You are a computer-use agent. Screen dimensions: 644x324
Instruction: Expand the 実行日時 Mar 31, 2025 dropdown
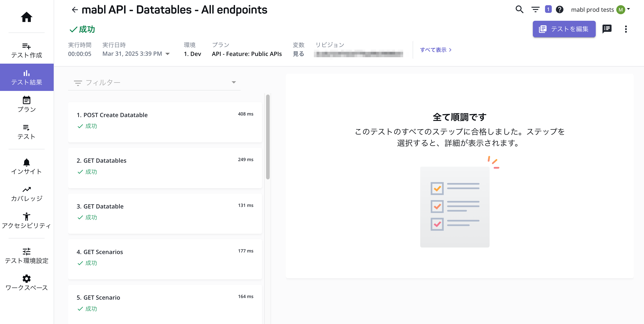[168, 54]
